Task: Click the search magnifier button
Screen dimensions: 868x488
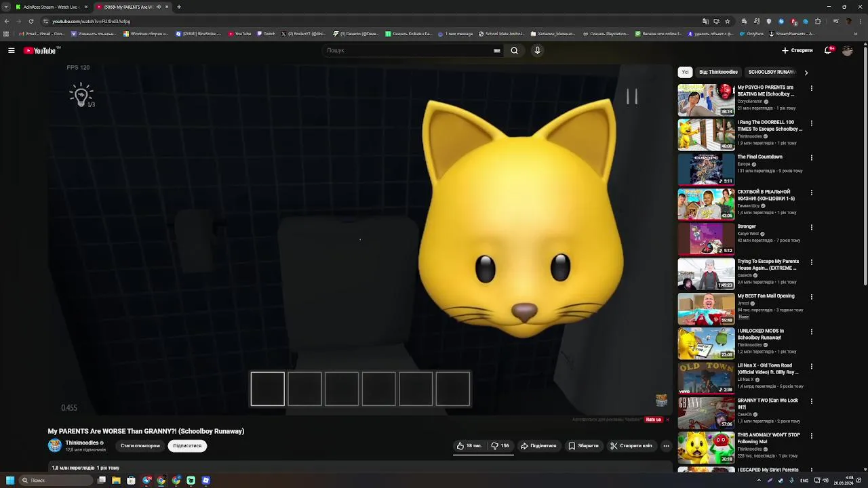Action: [514, 50]
